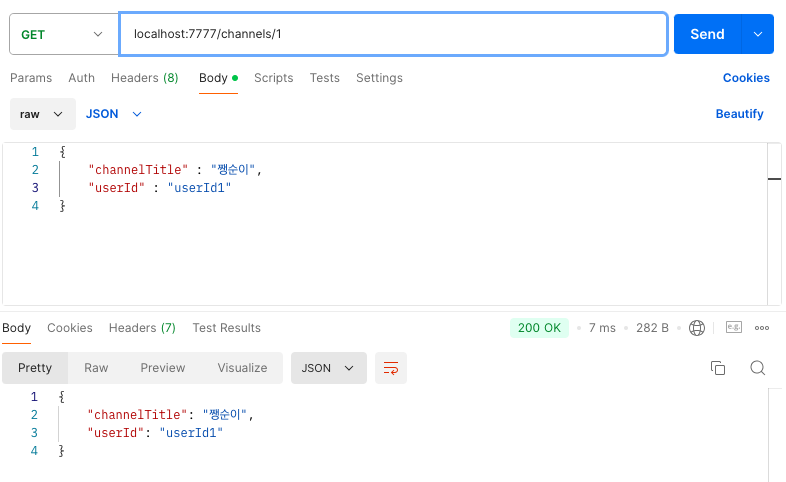Open the Send options dropdown arrow

tap(757, 34)
